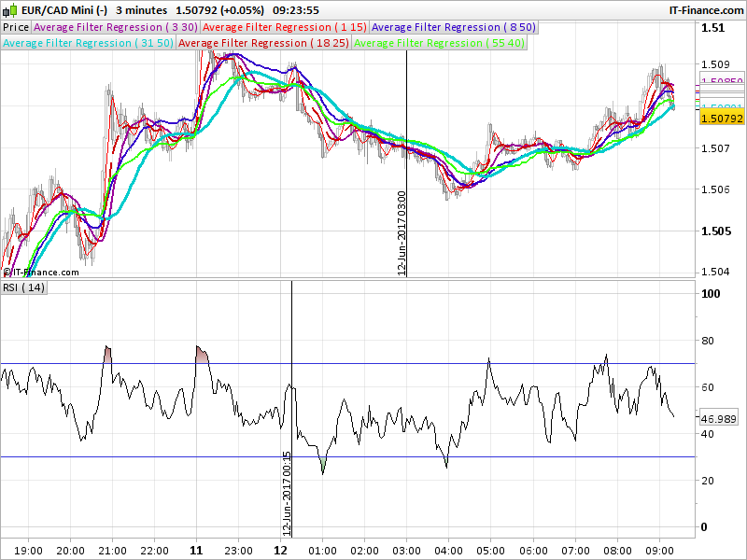Click the EUR/CAD Mini (-) instrument title

point(64,10)
